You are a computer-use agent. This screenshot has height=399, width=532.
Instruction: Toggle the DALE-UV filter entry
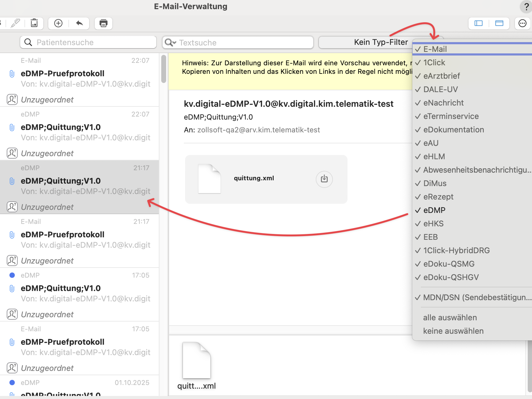point(440,89)
